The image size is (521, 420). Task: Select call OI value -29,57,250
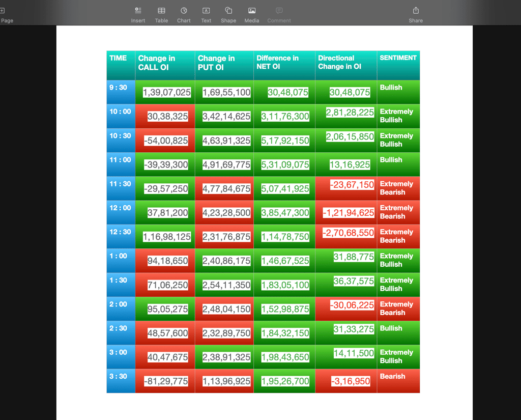coord(166,188)
